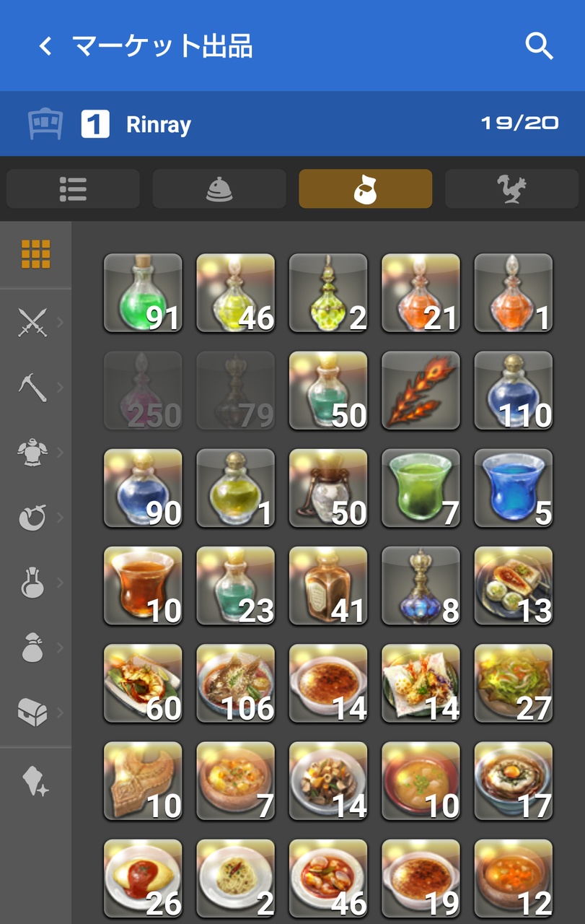Image resolution: width=585 pixels, height=924 pixels.
Task: Open the flask medicine category
Action: pyautogui.click(x=33, y=583)
